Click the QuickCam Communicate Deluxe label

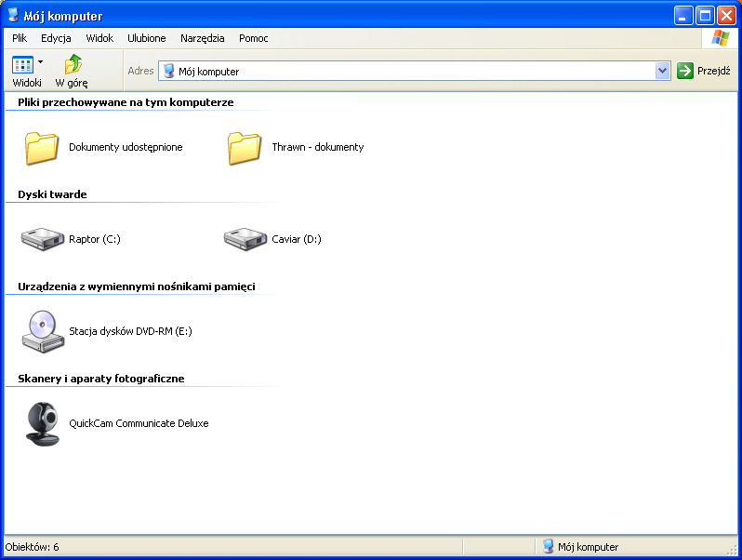click(x=139, y=423)
